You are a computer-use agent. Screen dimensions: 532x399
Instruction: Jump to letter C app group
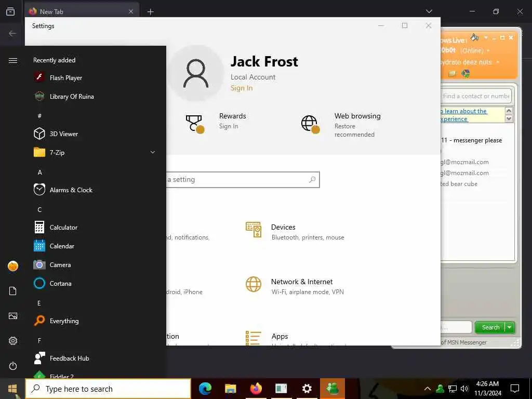tap(39, 210)
